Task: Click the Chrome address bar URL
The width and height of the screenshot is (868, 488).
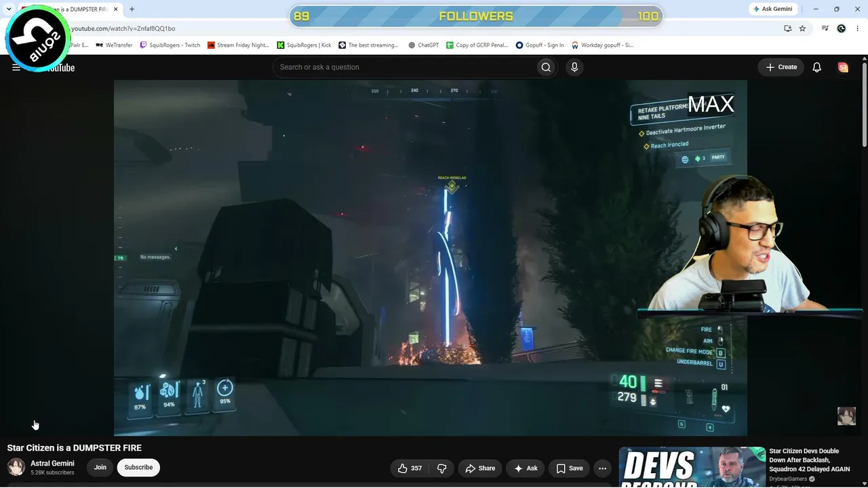Action: (x=123, y=28)
